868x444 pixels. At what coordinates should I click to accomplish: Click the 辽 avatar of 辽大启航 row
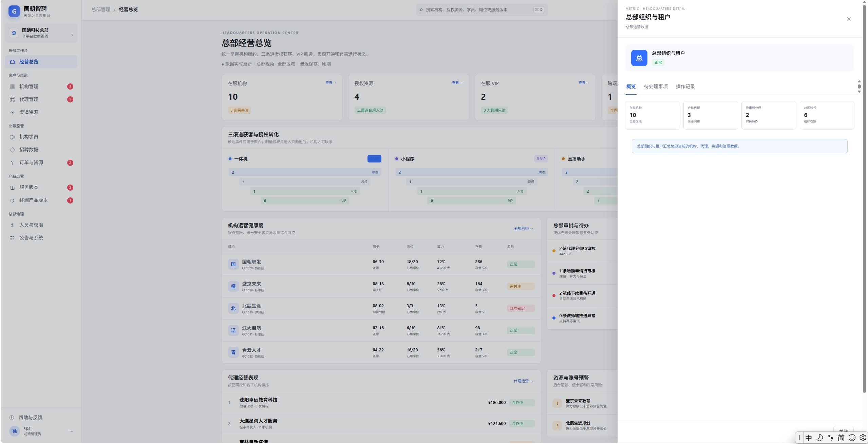coord(233,330)
